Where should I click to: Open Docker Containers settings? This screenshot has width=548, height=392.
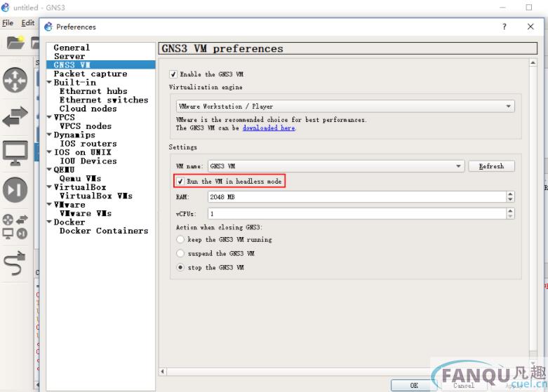104,231
